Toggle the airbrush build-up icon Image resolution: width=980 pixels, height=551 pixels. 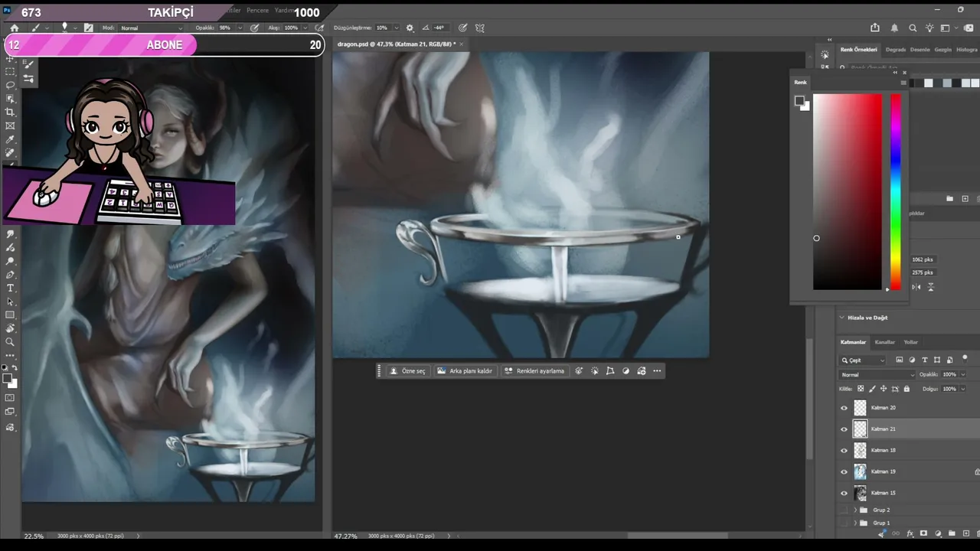[x=320, y=28]
